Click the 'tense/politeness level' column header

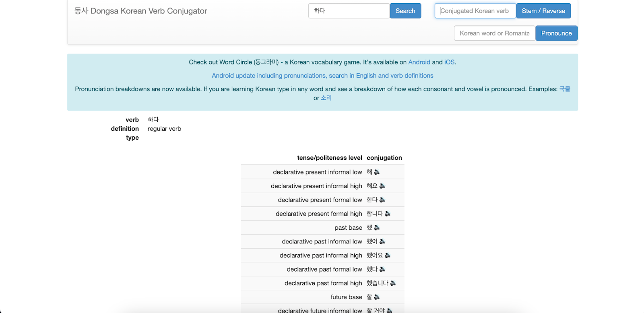[x=330, y=158]
